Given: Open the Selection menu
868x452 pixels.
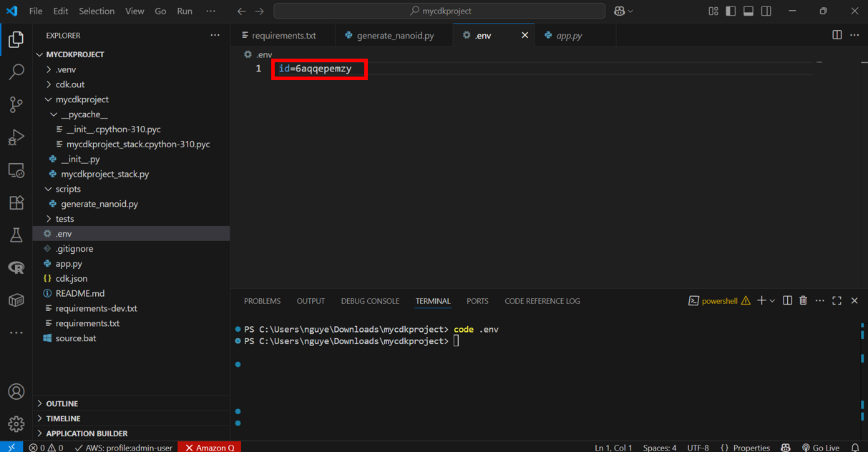Looking at the screenshot, I should click(96, 11).
